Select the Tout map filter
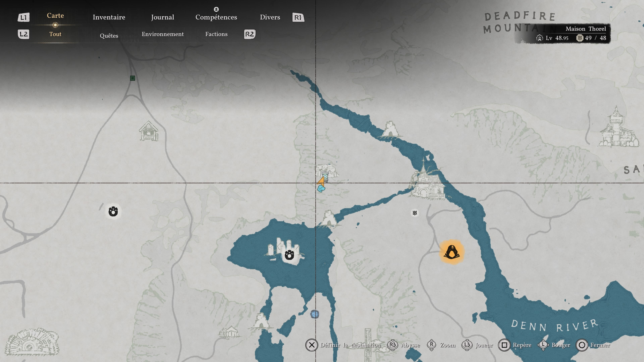 click(x=55, y=34)
